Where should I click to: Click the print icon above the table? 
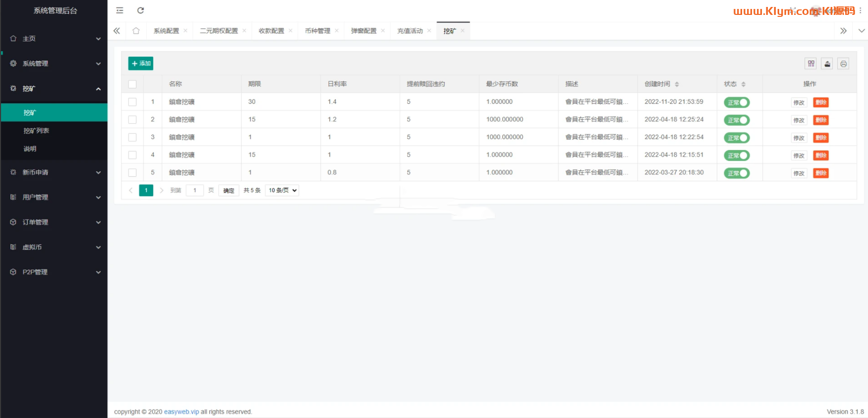pos(843,64)
